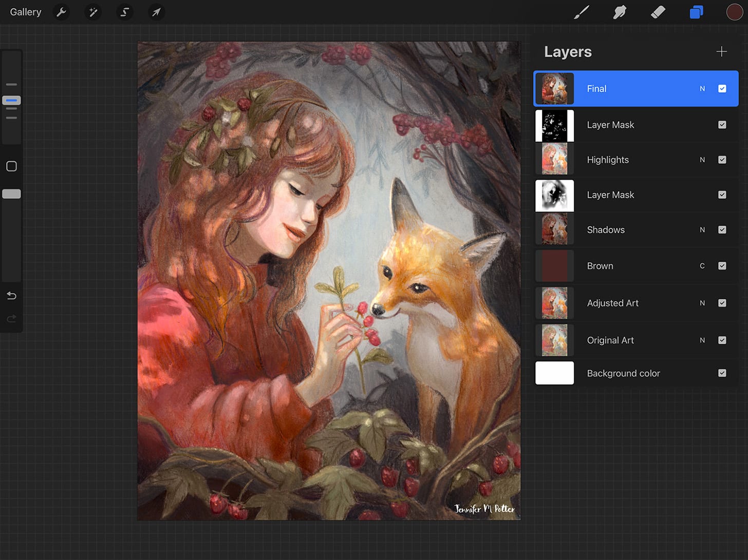Go back to the Gallery
Viewport: 748px width, 560px height.
coord(25,12)
